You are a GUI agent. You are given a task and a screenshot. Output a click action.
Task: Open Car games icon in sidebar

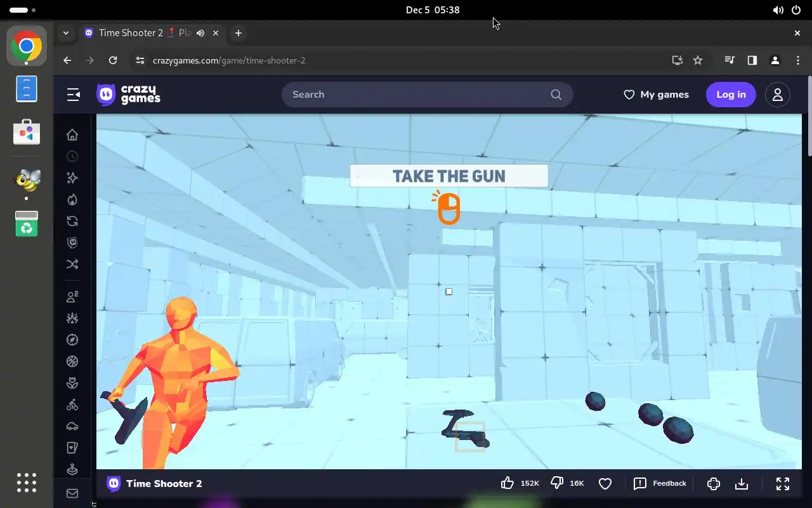tap(72, 426)
